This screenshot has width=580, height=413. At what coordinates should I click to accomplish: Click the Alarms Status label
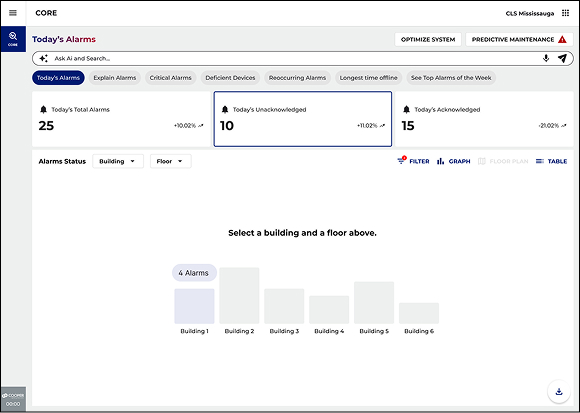point(62,161)
